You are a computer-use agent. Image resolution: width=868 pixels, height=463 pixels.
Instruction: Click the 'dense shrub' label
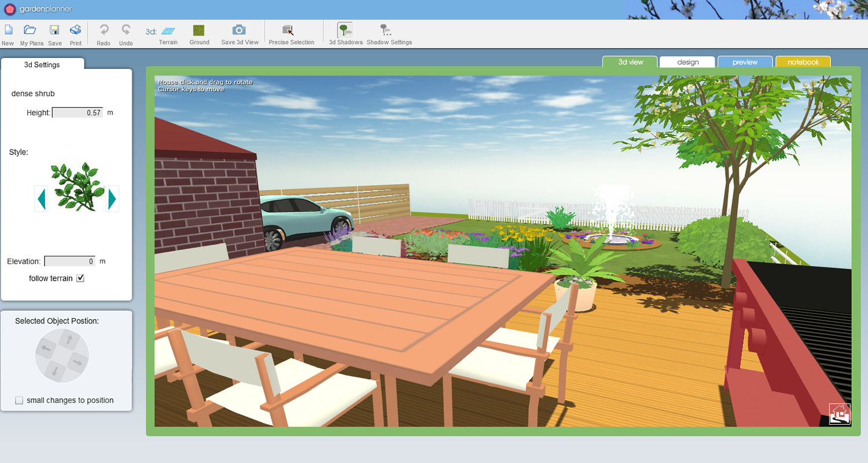click(x=33, y=93)
